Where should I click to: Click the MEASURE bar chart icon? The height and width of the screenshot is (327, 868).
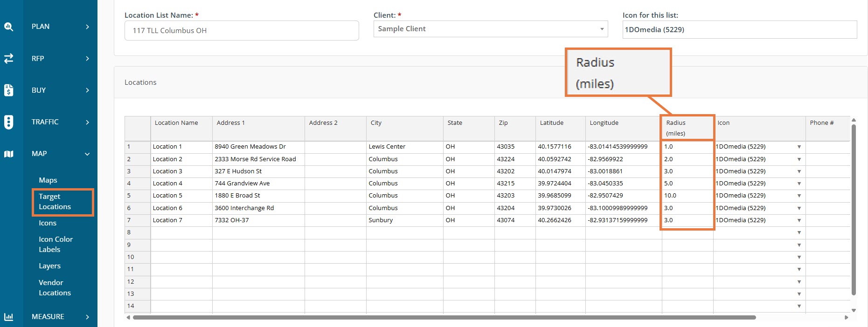[9, 317]
